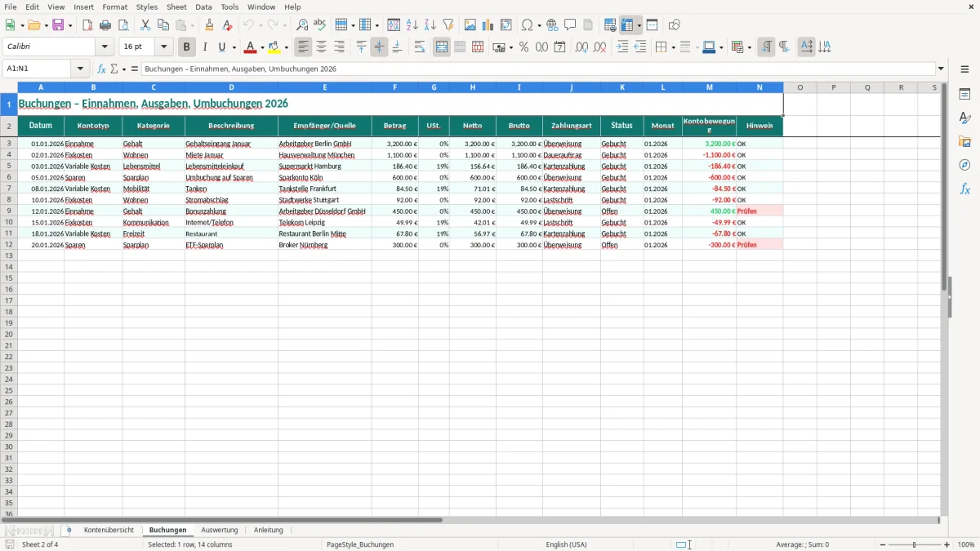Cut the selection with the scissors icon
The height and width of the screenshot is (551, 980).
tap(145, 25)
